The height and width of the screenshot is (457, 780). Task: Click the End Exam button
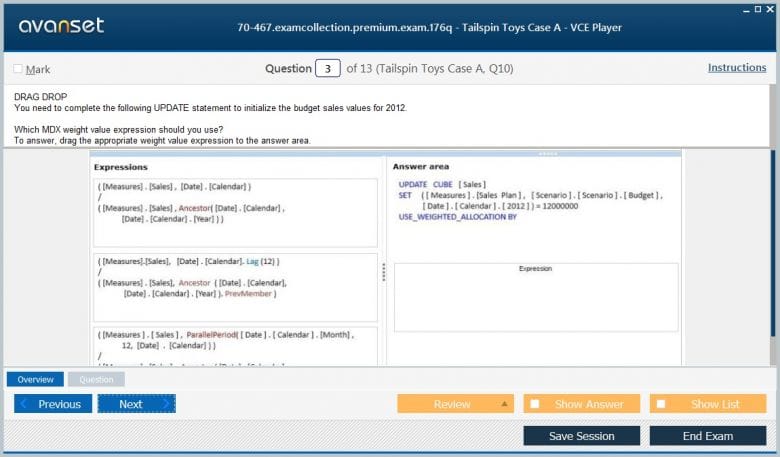(708, 436)
